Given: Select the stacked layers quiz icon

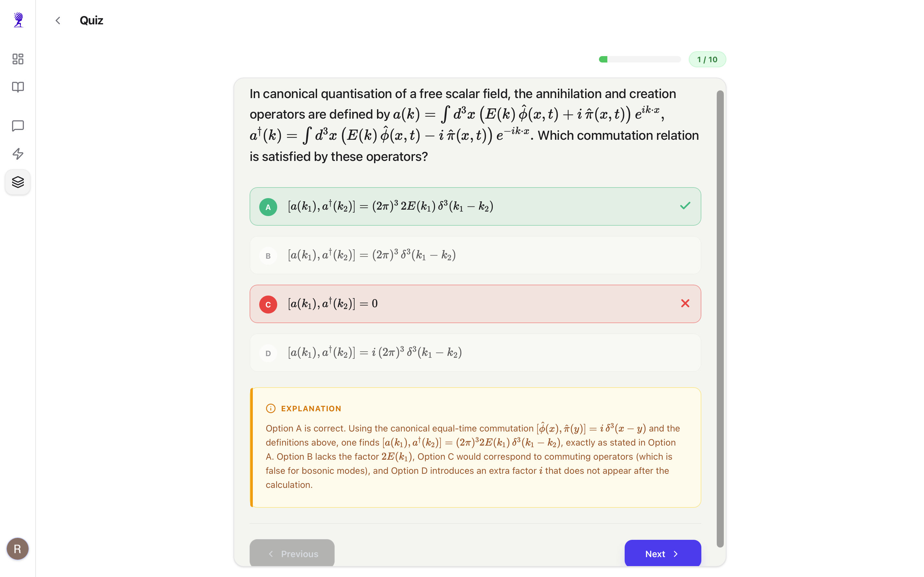Looking at the screenshot, I should [x=18, y=182].
